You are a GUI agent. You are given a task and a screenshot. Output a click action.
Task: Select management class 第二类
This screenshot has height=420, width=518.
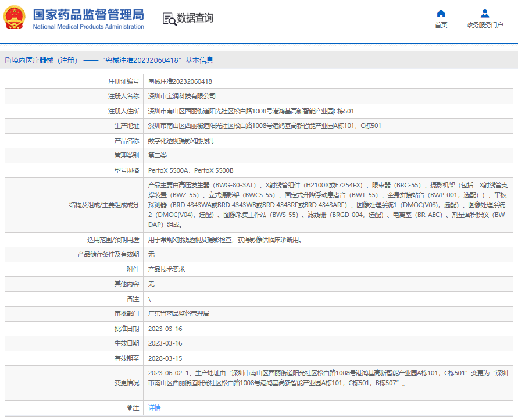pos(157,155)
